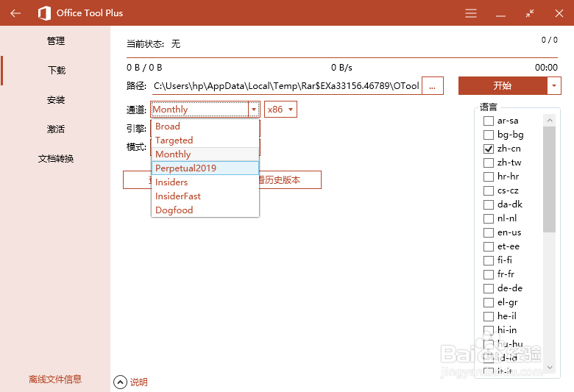Viewport: 574px width, 392px height.
Task: Tick the nl-nl language checkbox
Action: click(489, 218)
